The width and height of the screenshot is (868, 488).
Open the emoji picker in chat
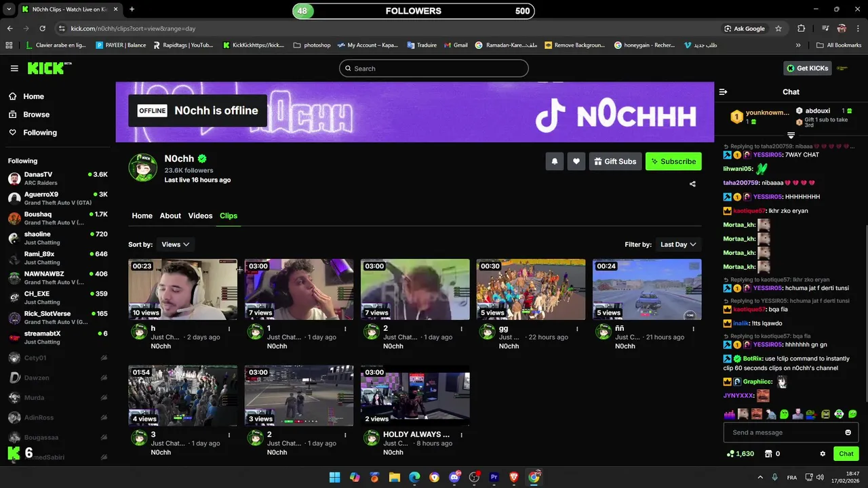pos(848,432)
